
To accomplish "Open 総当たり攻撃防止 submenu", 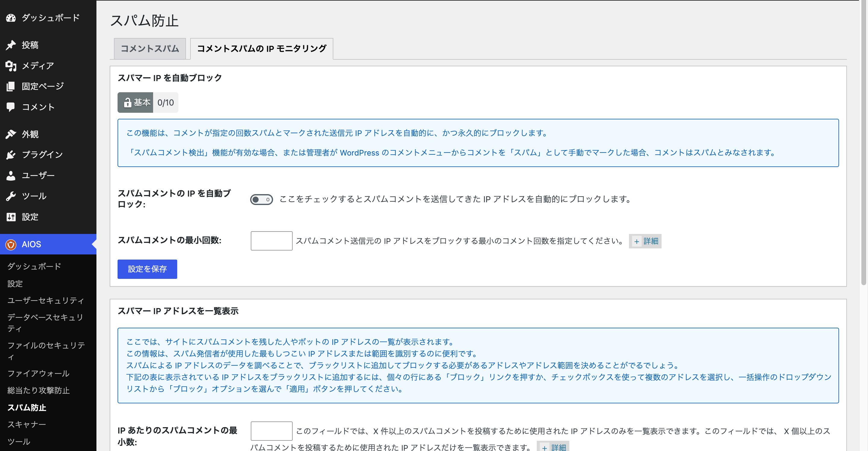I will pos(38,390).
